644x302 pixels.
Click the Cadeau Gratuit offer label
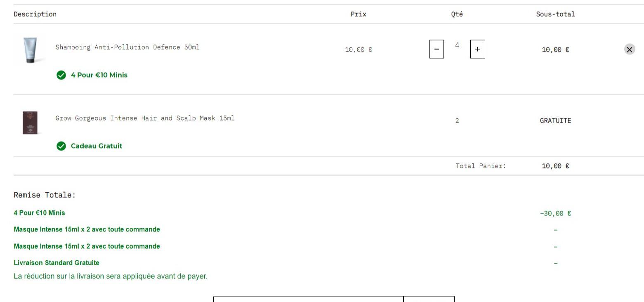[96, 146]
